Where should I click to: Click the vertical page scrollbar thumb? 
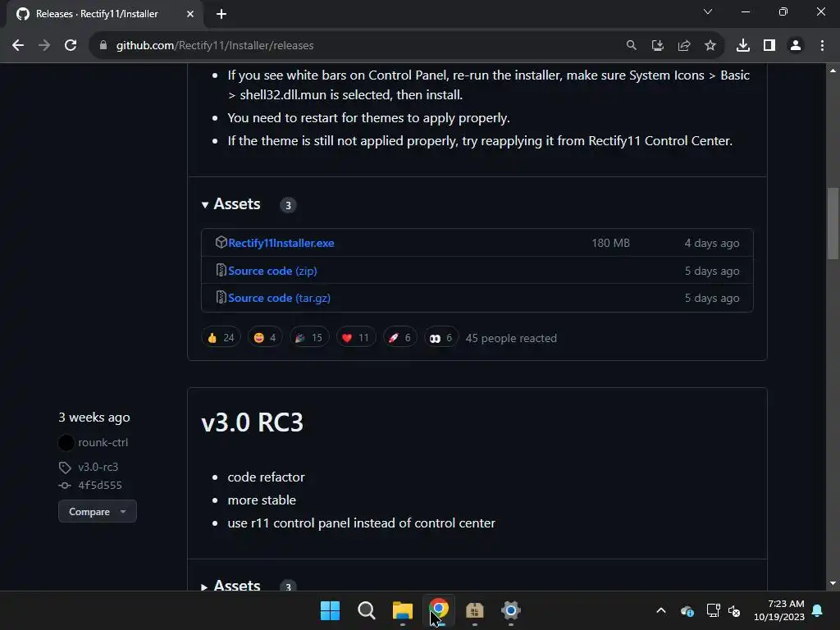(833, 224)
